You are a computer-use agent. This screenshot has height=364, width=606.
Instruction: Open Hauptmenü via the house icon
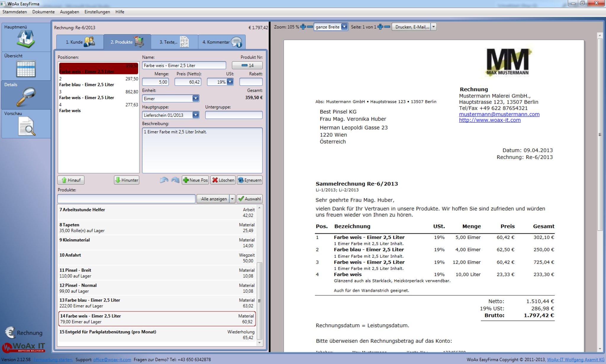pyautogui.click(x=26, y=39)
